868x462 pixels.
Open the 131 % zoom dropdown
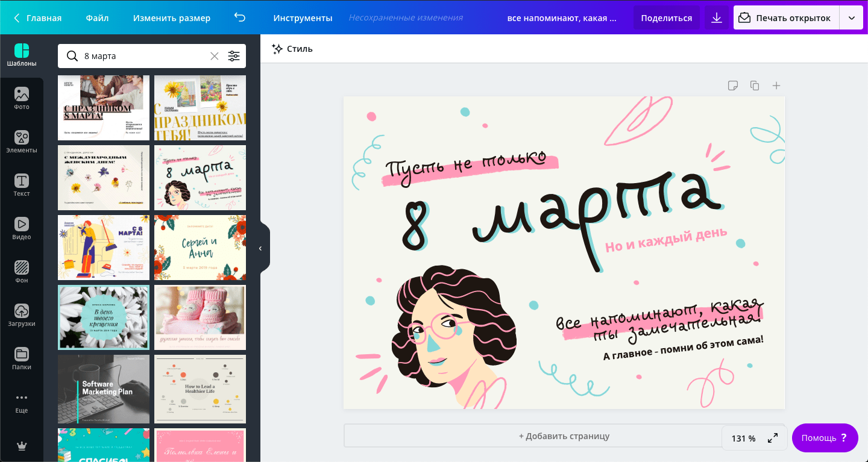tap(743, 439)
